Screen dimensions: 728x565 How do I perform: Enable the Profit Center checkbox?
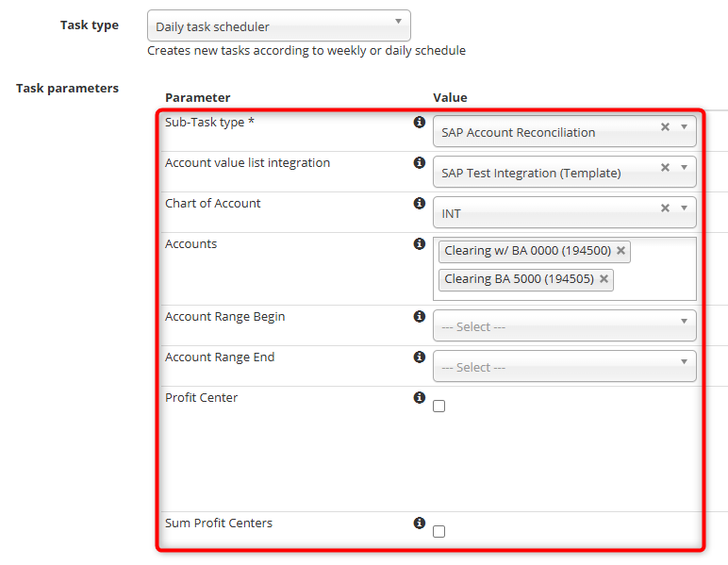tap(439, 407)
